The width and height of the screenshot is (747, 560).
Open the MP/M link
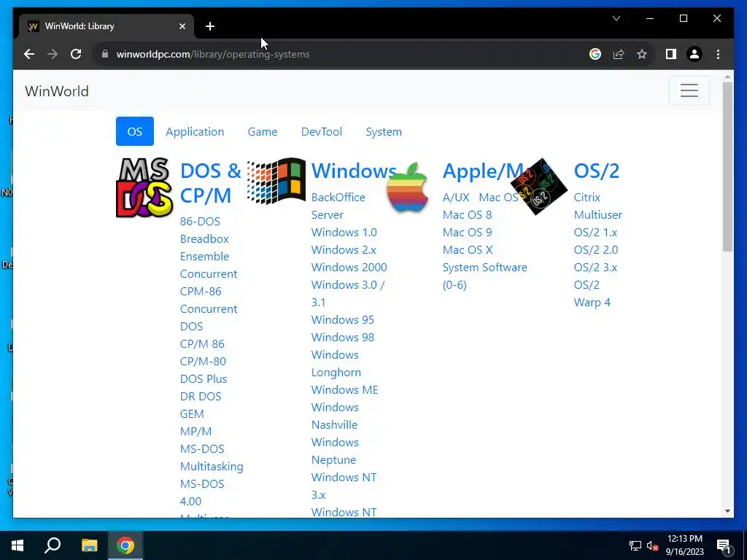(x=196, y=432)
